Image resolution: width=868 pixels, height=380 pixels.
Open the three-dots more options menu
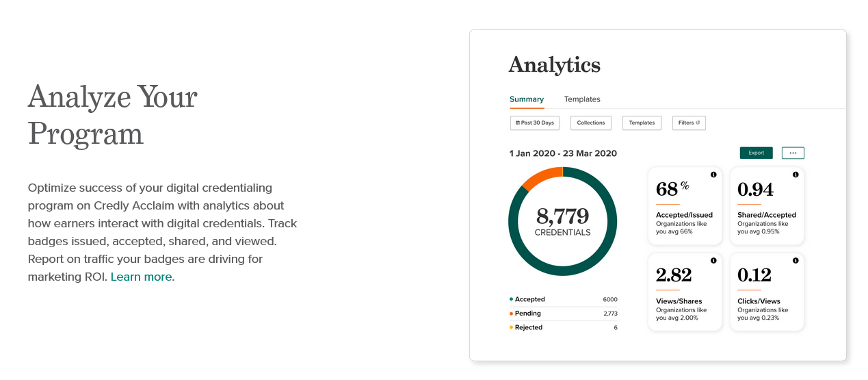[793, 153]
